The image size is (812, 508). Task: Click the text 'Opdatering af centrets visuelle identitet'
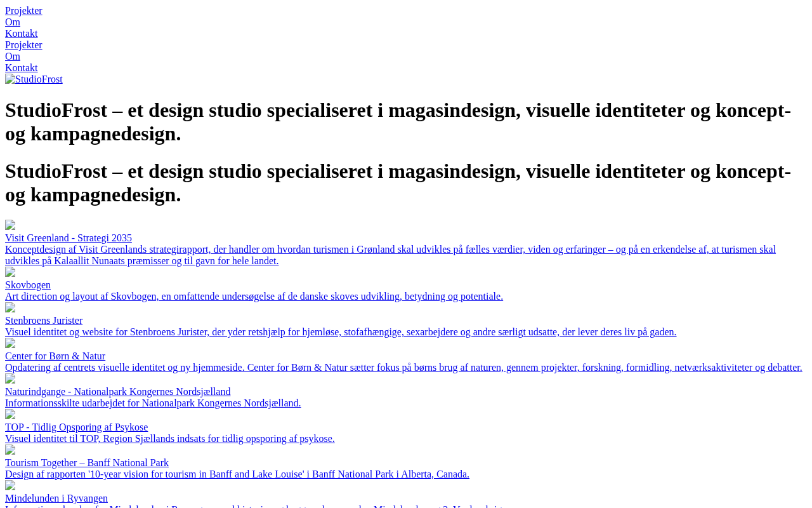click(x=403, y=368)
